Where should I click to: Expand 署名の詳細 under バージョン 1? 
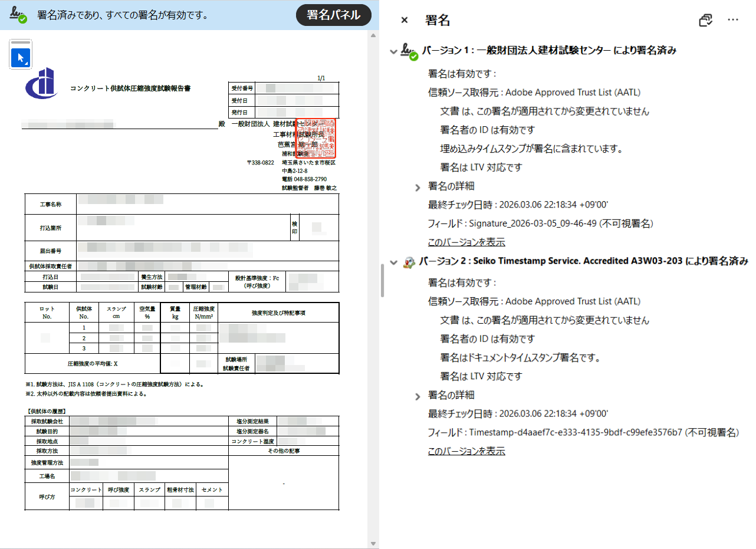pos(418,187)
